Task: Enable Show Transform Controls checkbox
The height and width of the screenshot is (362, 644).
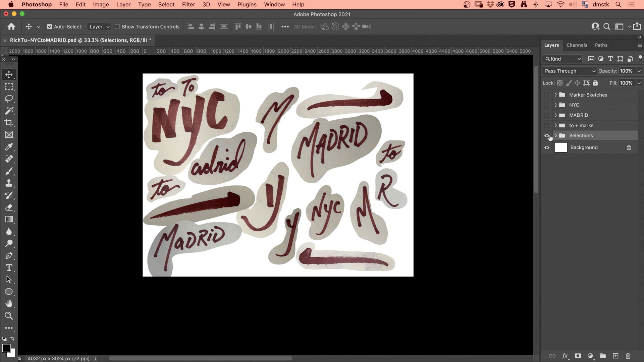Action: [x=117, y=26]
